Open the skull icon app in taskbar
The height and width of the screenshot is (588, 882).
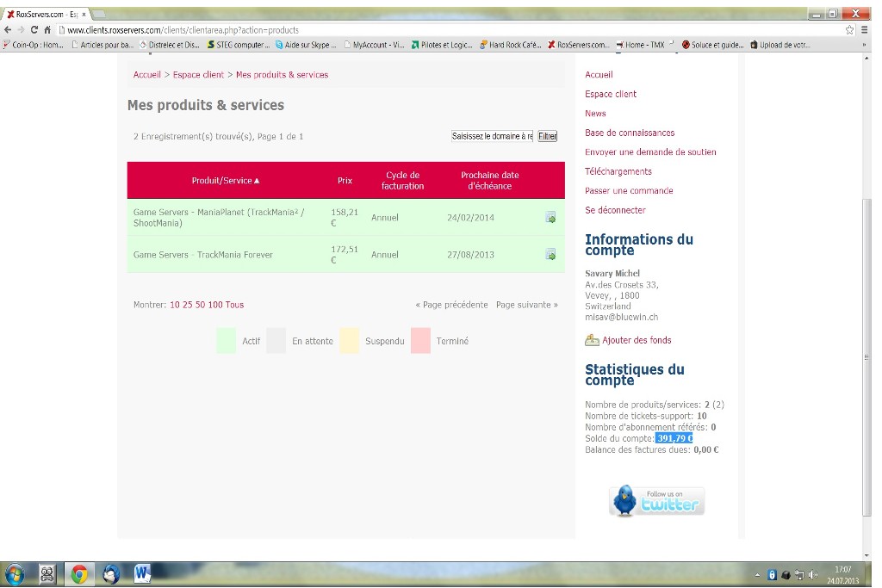click(47, 574)
